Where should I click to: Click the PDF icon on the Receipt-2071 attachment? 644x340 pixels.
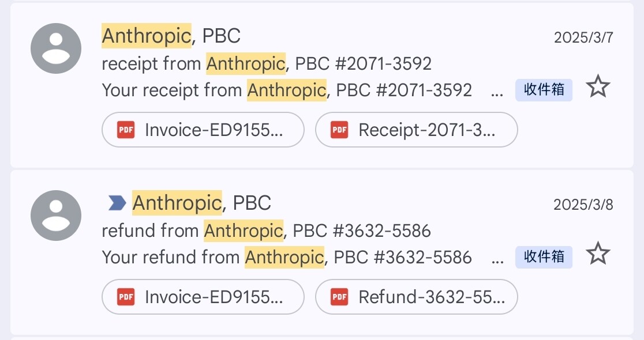pos(339,130)
